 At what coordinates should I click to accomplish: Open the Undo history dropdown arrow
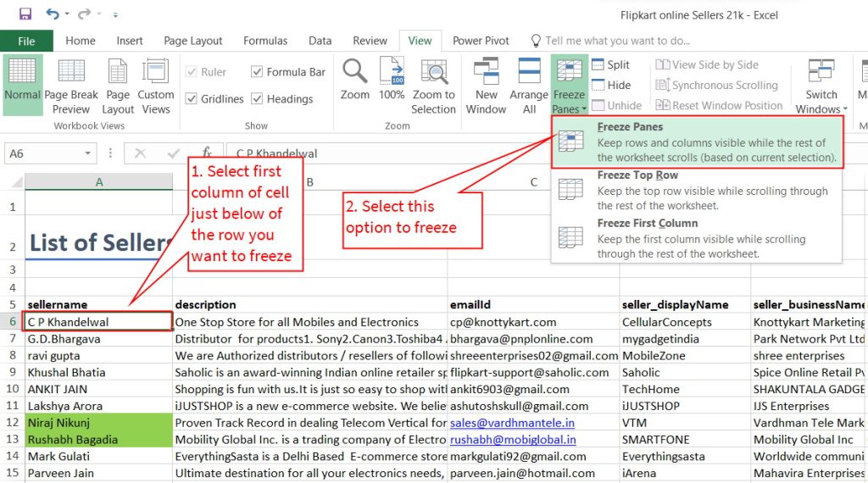tap(67, 14)
